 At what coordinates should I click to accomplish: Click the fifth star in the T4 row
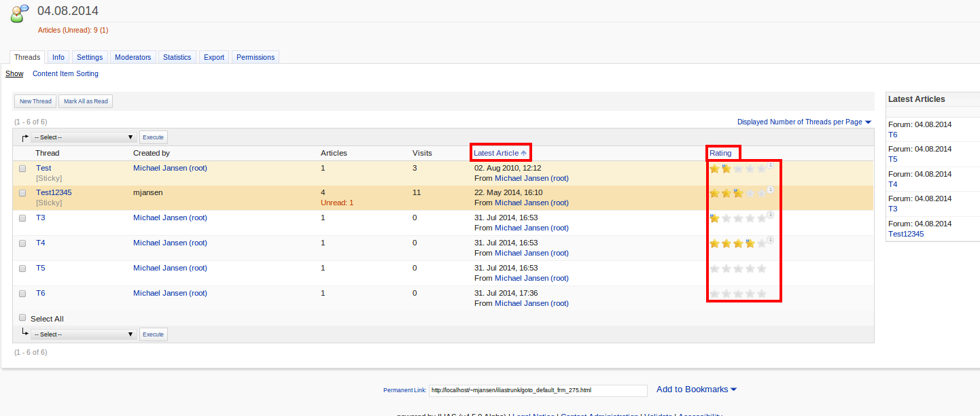pos(761,243)
